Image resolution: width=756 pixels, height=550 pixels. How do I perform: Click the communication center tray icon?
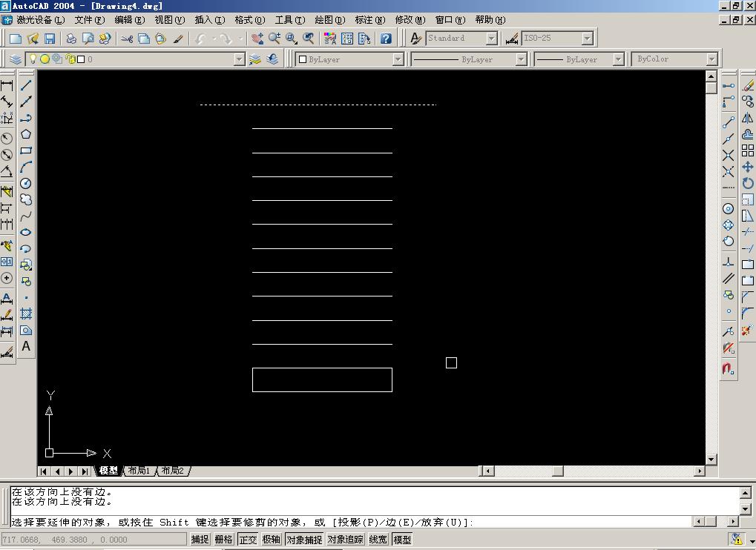click(x=736, y=540)
